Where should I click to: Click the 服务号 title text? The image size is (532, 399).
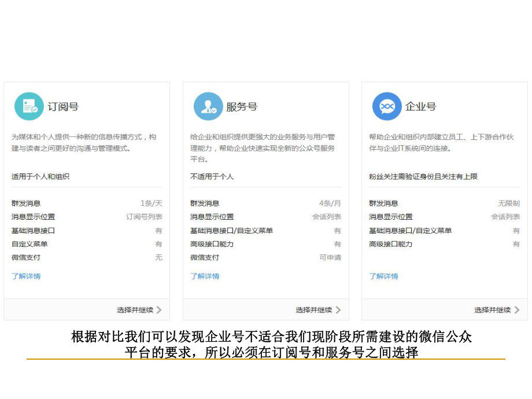pos(242,106)
